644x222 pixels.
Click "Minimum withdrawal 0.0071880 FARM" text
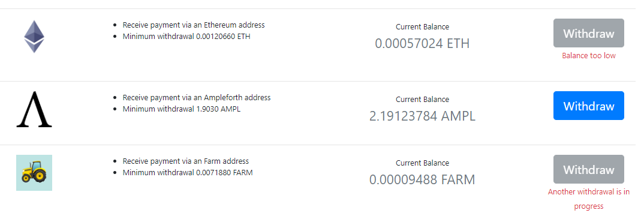(188, 173)
